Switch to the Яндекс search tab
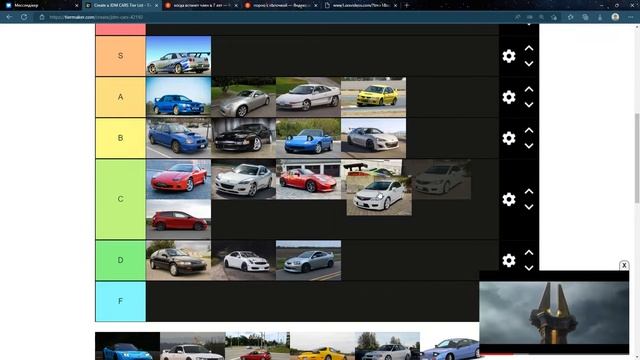Image resolution: width=640 pixels, height=360 pixels. point(281,5)
